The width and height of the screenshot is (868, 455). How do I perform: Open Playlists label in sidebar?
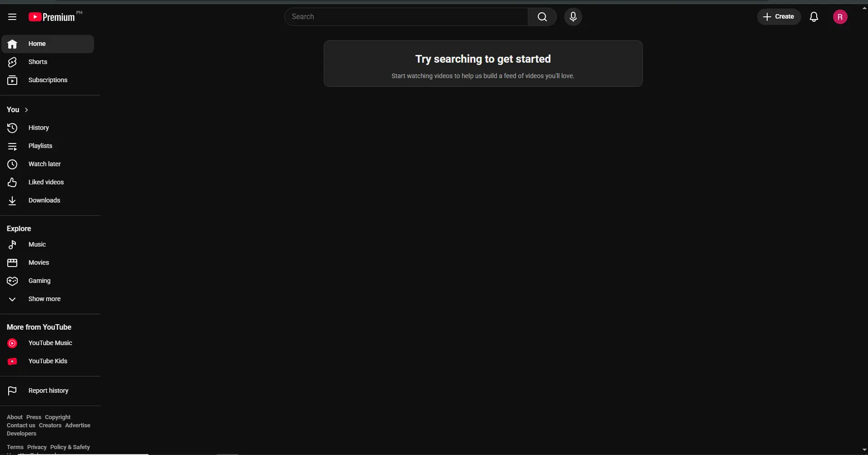(40, 146)
